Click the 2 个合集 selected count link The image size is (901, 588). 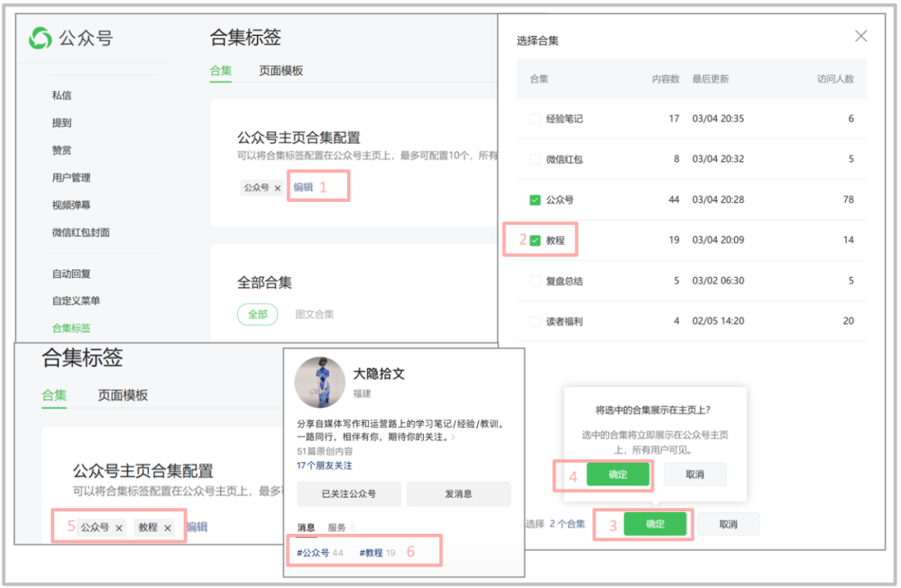click(x=566, y=524)
